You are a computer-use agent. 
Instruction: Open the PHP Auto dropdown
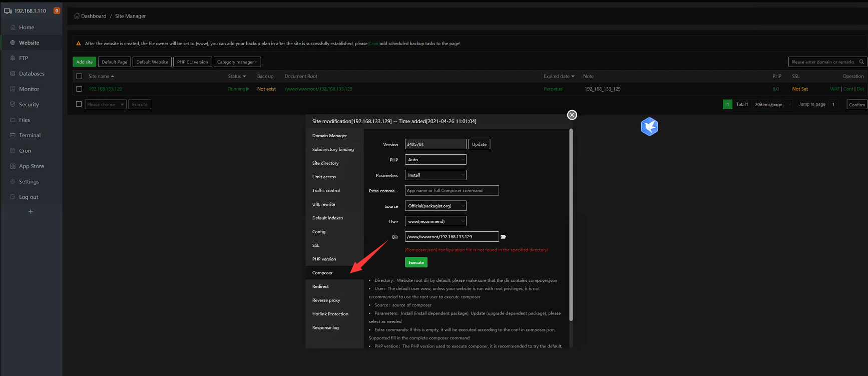point(435,160)
